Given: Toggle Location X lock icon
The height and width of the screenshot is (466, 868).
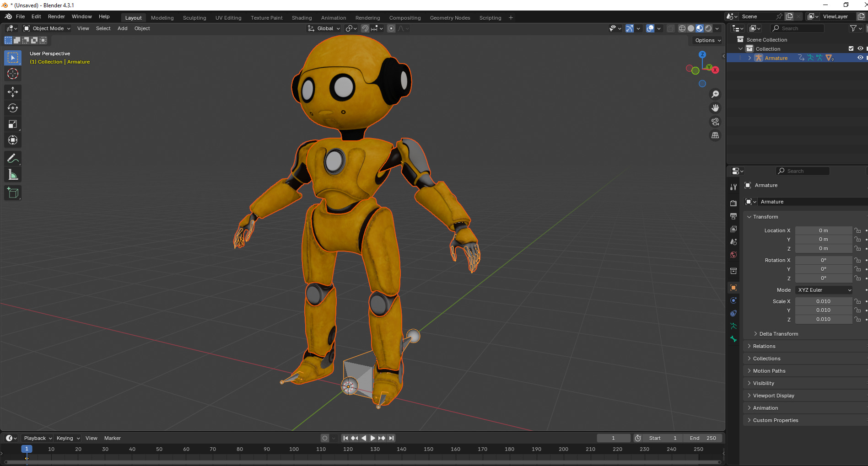Looking at the screenshot, I should [x=858, y=230].
